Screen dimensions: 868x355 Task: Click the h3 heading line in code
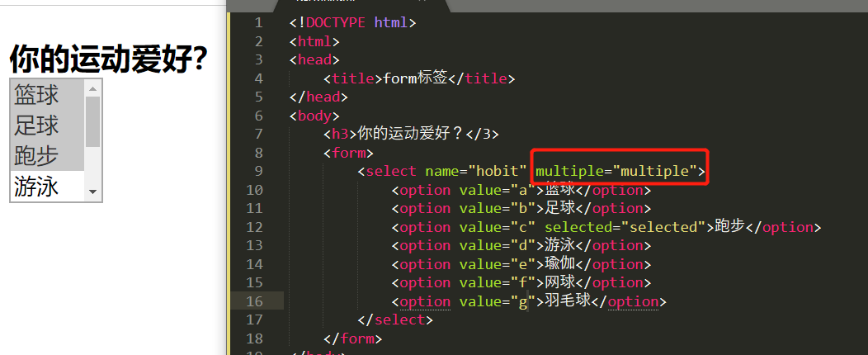point(411,134)
